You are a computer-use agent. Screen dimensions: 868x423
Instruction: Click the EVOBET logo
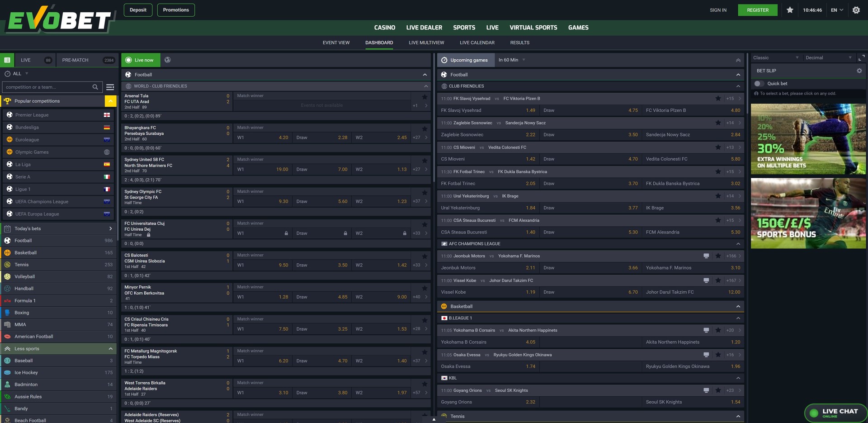(x=60, y=19)
